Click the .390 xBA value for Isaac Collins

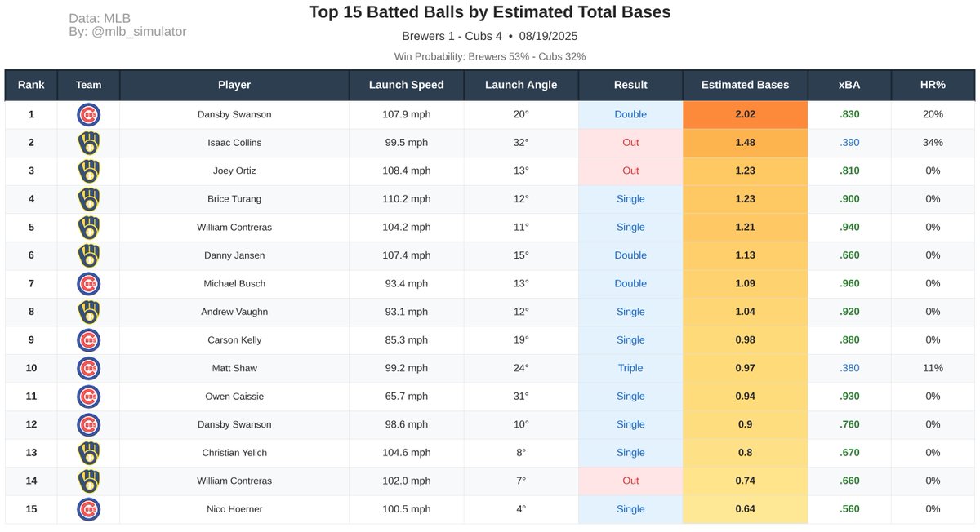[x=849, y=143]
